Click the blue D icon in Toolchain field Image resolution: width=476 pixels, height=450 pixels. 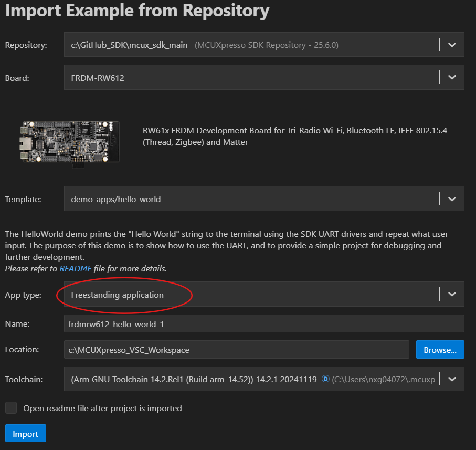click(x=325, y=379)
